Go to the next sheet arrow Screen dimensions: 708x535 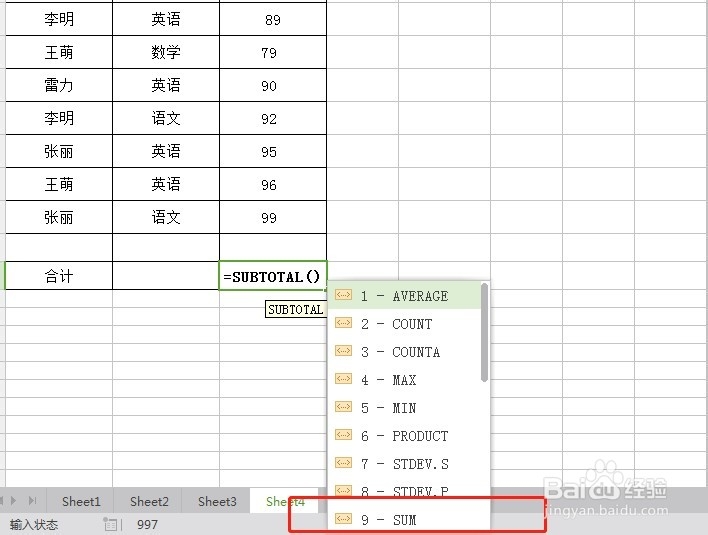(14, 500)
